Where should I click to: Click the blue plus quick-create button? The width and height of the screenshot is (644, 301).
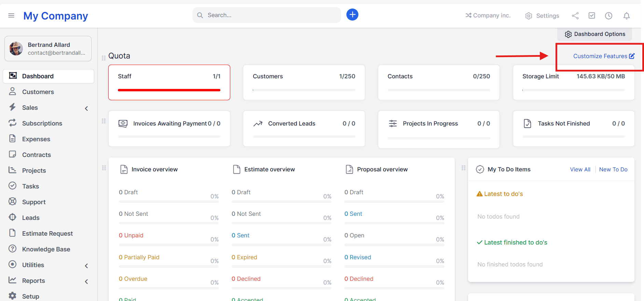coord(352,15)
